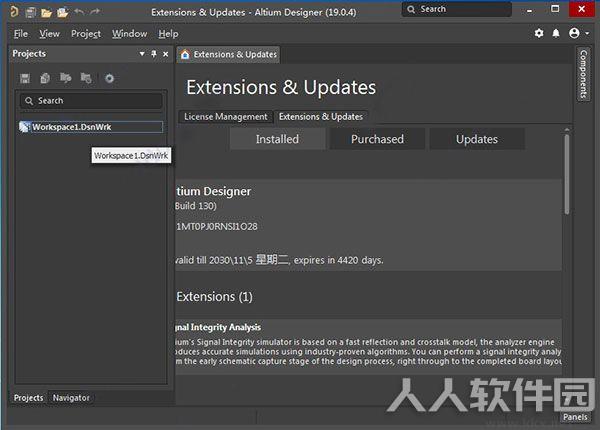Open the Window menu
Image resolution: width=600 pixels, height=430 pixels.
point(129,34)
